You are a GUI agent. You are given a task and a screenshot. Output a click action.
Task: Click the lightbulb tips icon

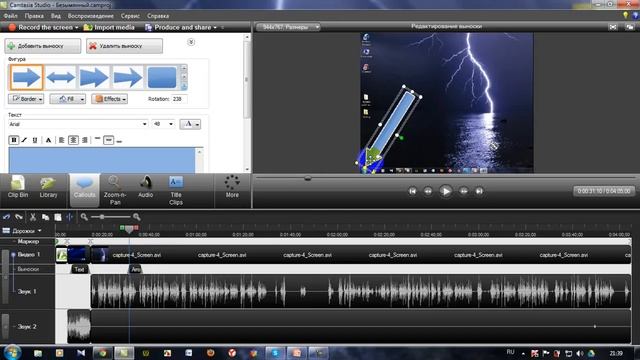625,16
